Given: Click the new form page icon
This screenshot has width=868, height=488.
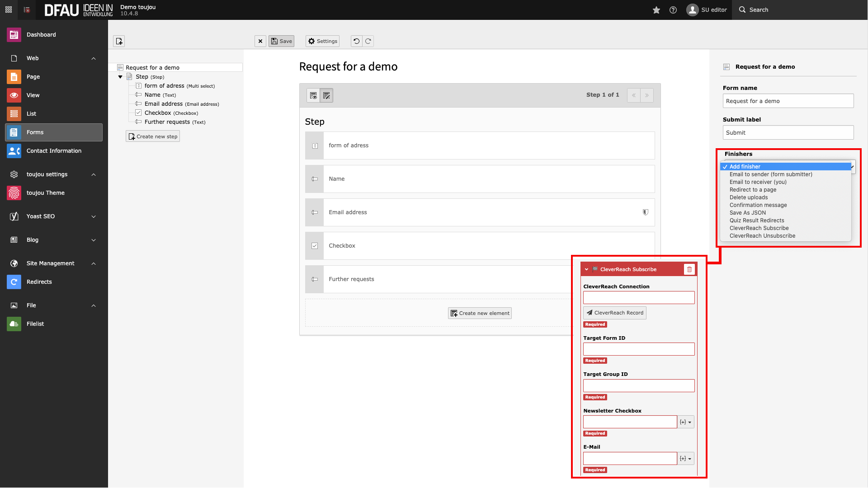Looking at the screenshot, I should (119, 41).
